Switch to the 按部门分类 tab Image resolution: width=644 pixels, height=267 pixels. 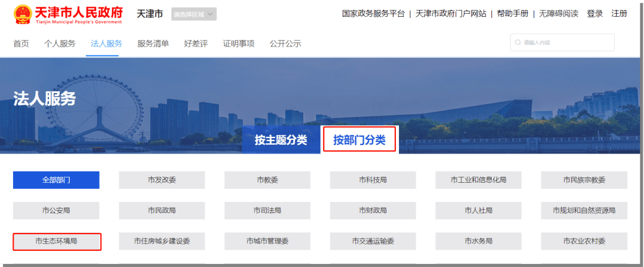(x=359, y=140)
